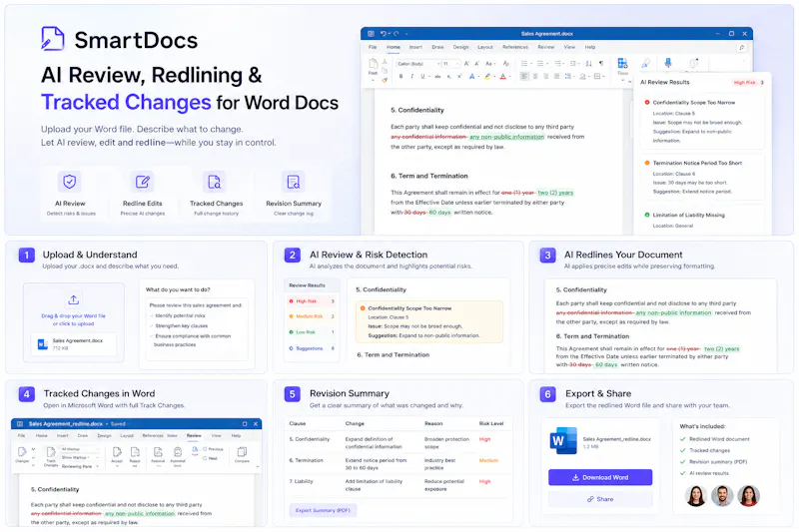799x532 pixels.
Task: Click Export Summary (PDF) button
Action: [323, 510]
